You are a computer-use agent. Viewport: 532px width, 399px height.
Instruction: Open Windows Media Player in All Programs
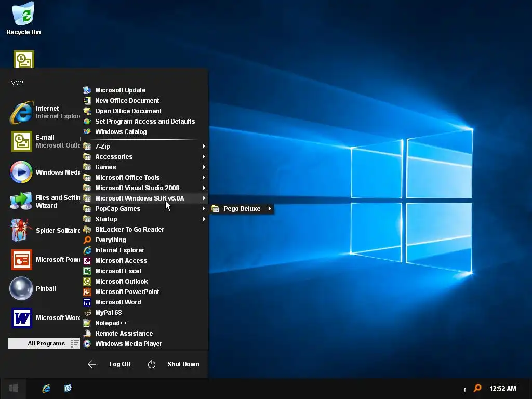click(145, 344)
